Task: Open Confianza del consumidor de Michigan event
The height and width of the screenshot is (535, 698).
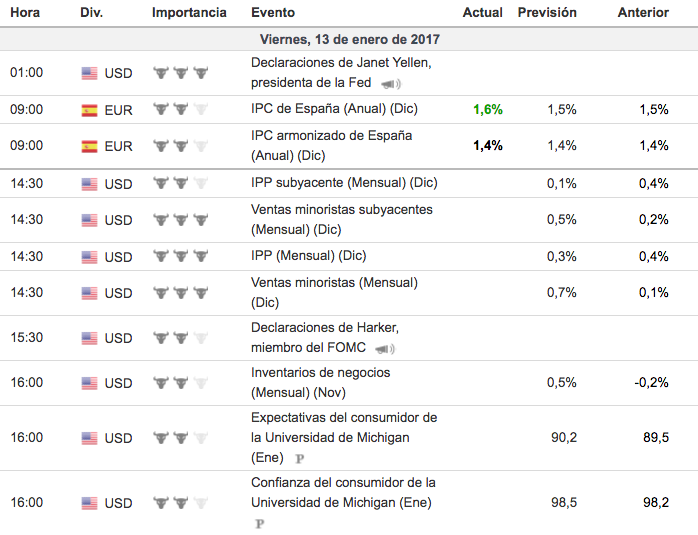Action: point(342,492)
